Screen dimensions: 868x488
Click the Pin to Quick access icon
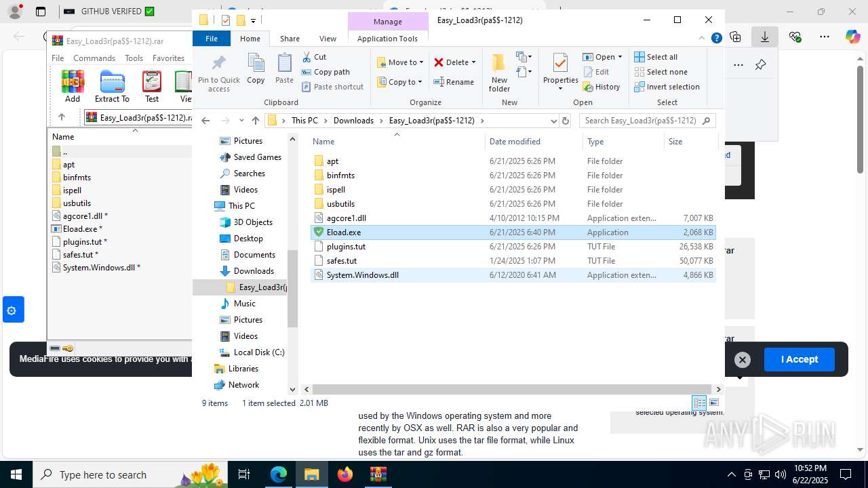tap(218, 64)
